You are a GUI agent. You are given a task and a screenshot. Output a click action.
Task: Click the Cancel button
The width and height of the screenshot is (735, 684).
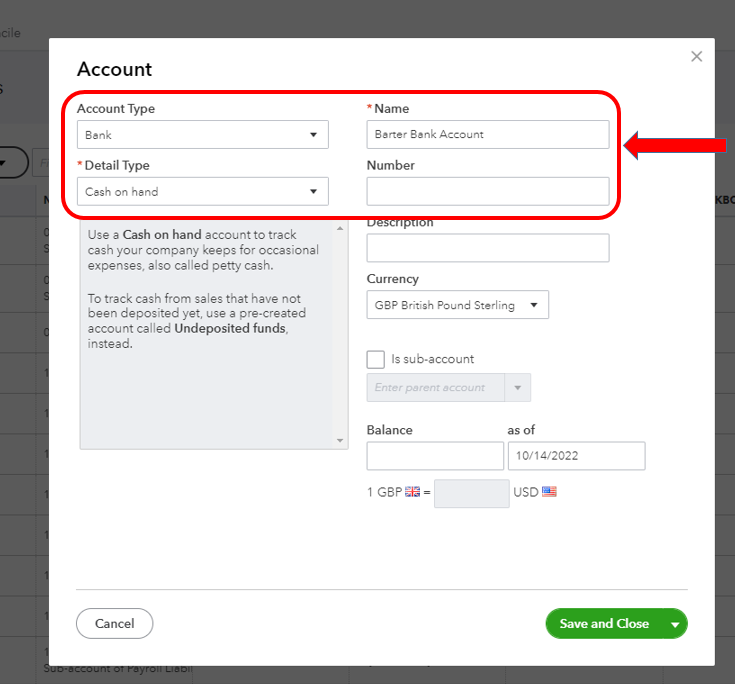point(114,624)
